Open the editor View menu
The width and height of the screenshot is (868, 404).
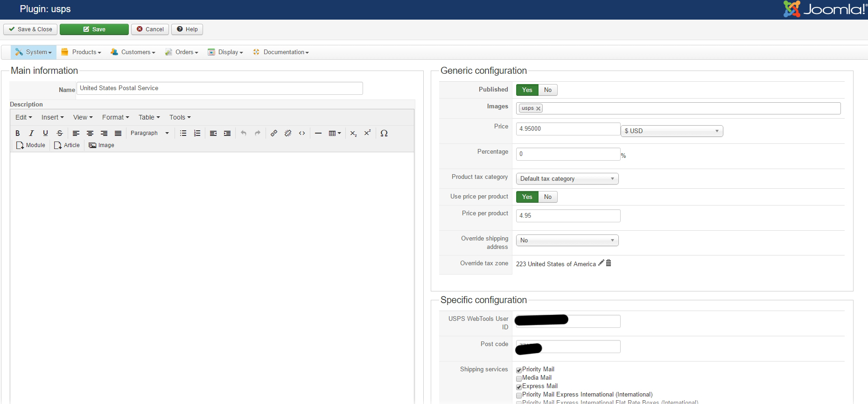(x=83, y=117)
